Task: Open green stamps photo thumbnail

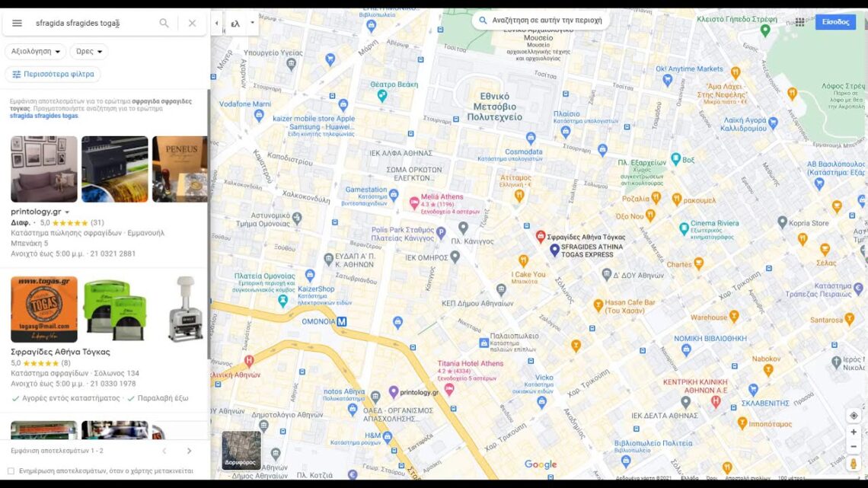Action: click(x=114, y=309)
